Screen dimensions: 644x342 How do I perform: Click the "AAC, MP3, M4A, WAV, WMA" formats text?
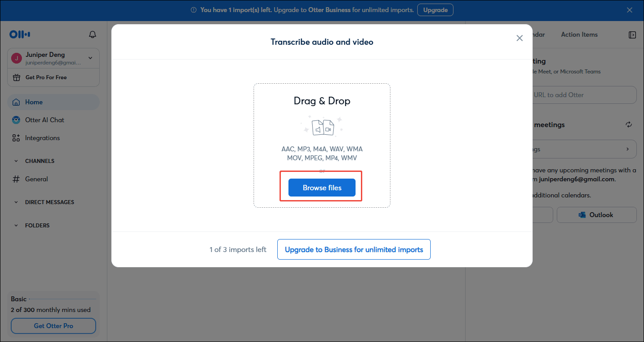click(x=322, y=149)
